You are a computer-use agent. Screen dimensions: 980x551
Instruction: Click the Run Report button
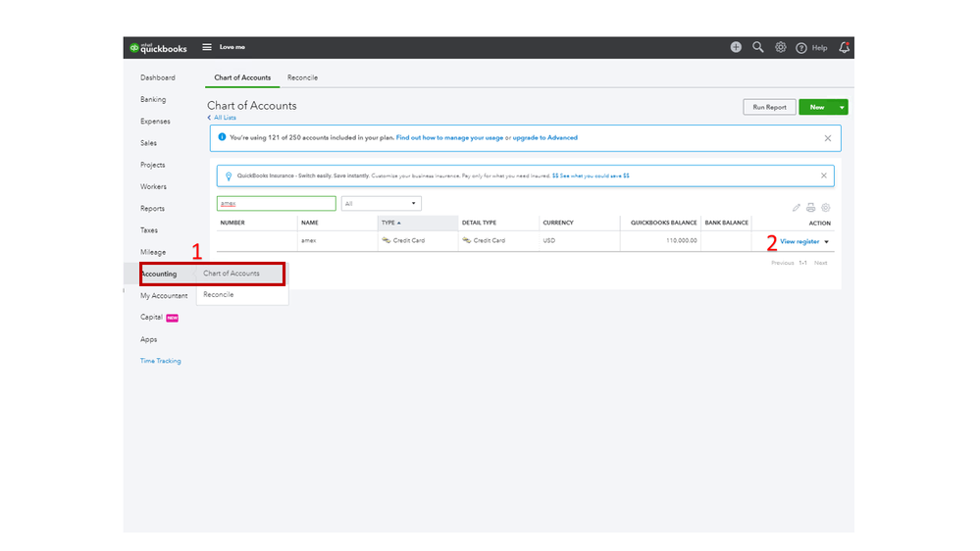click(769, 107)
